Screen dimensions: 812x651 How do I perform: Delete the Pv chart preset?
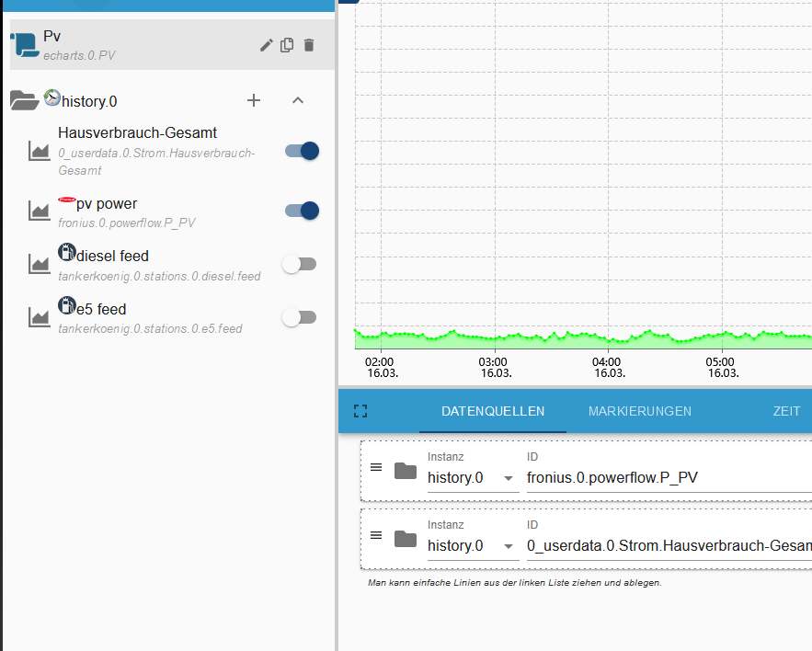point(309,45)
